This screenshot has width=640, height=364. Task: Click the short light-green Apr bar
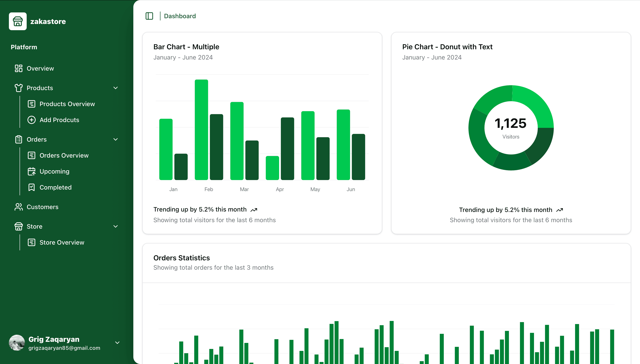pyautogui.click(x=272, y=168)
